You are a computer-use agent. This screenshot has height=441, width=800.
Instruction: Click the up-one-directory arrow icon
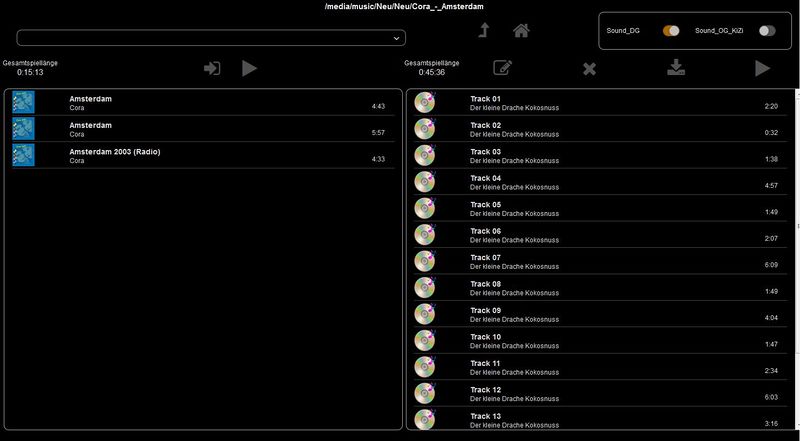(x=484, y=31)
